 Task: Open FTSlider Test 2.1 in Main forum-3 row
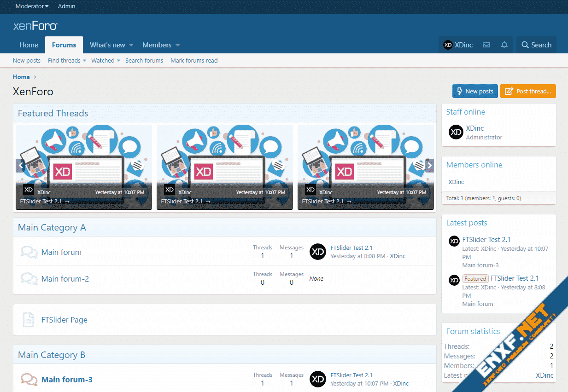[x=351, y=375]
